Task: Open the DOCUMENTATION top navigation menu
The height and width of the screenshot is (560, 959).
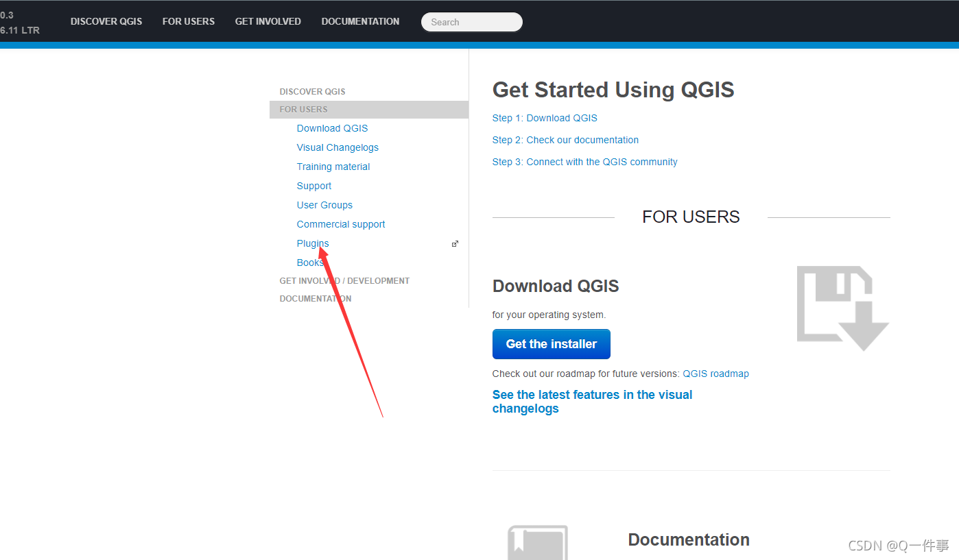Action: coord(360,21)
